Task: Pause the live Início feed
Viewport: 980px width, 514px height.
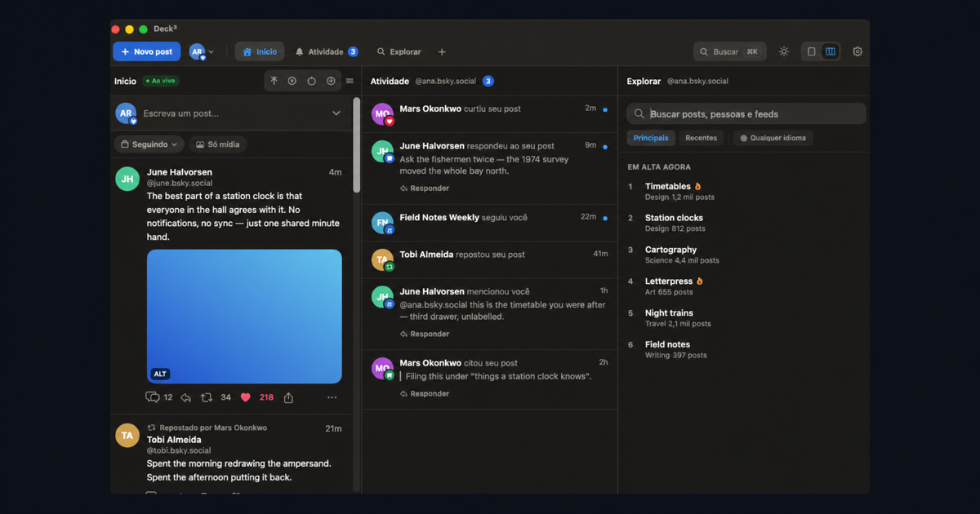Action: pos(292,81)
